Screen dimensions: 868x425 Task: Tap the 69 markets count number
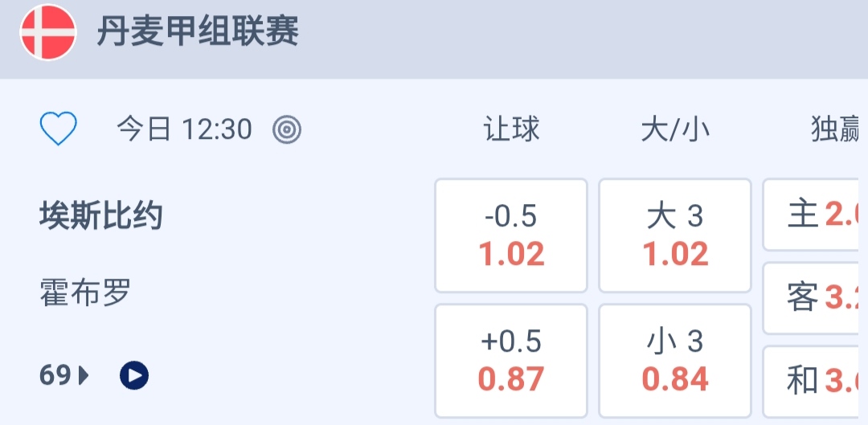(55, 375)
